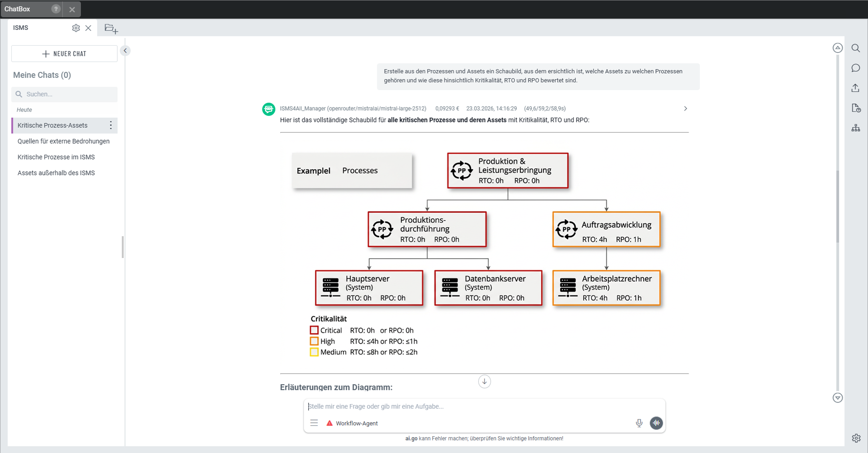Image resolution: width=868 pixels, height=453 pixels.
Task: Expand message details with the right chevron
Action: pyautogui.click(x=685, y=109)
